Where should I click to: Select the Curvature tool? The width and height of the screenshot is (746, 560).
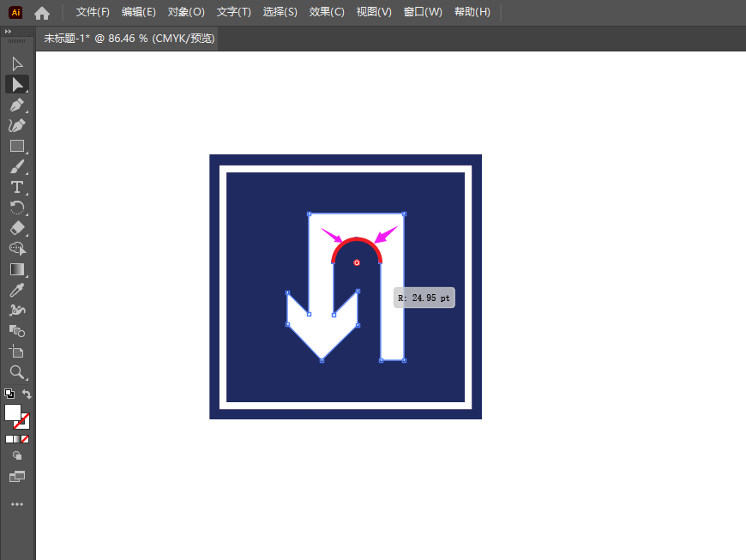click(17, 125)
